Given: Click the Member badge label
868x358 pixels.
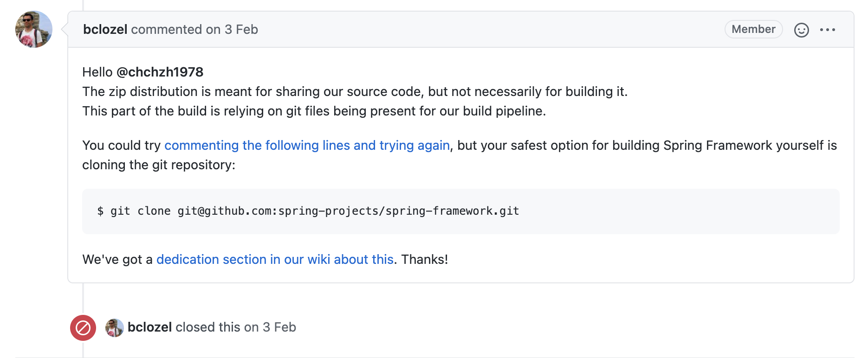Looking at the screenshot, I should [x=753, y=29].
